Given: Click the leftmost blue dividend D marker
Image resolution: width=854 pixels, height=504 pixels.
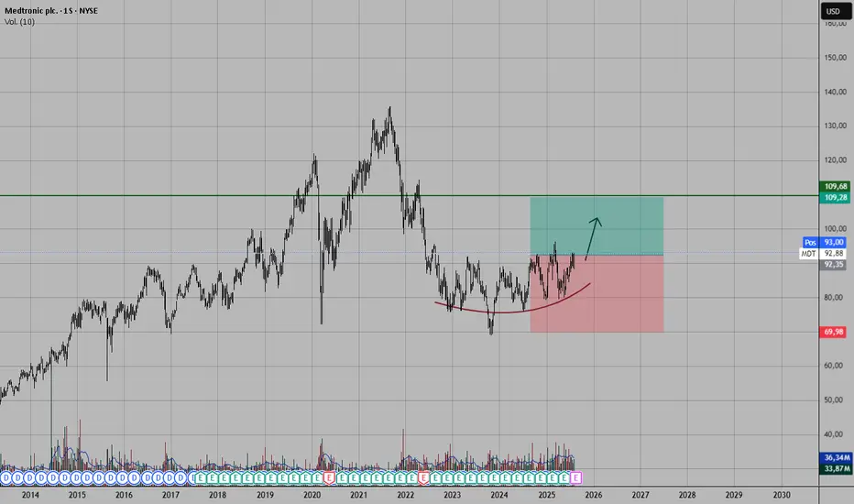Looking at the screenshot, I should [5, 477].
